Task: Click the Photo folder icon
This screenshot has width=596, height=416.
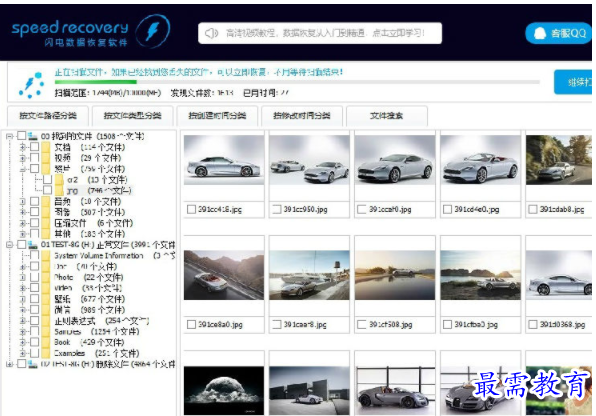Action: coord(46,277)
